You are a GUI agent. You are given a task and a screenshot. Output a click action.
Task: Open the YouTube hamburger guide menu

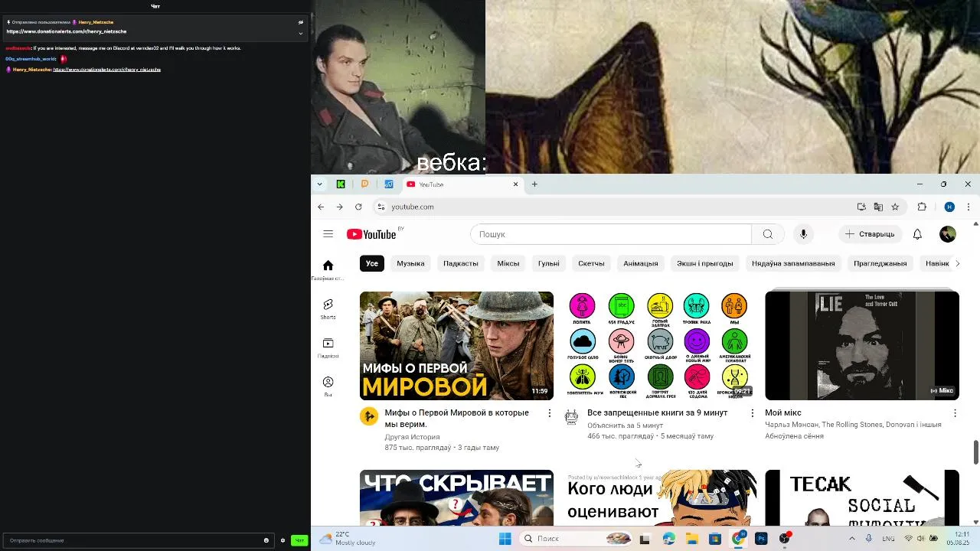tap(328, 234)
